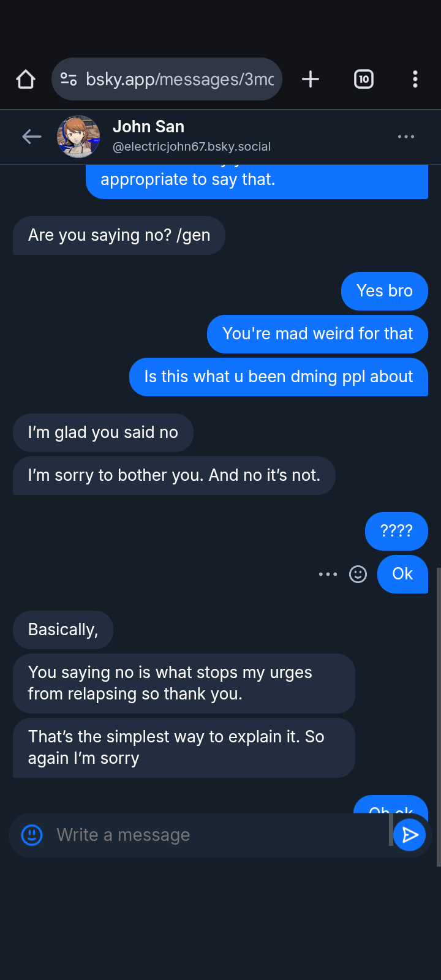
Task: Open message options beside the "Ok" message
Action: click(328, 575)
